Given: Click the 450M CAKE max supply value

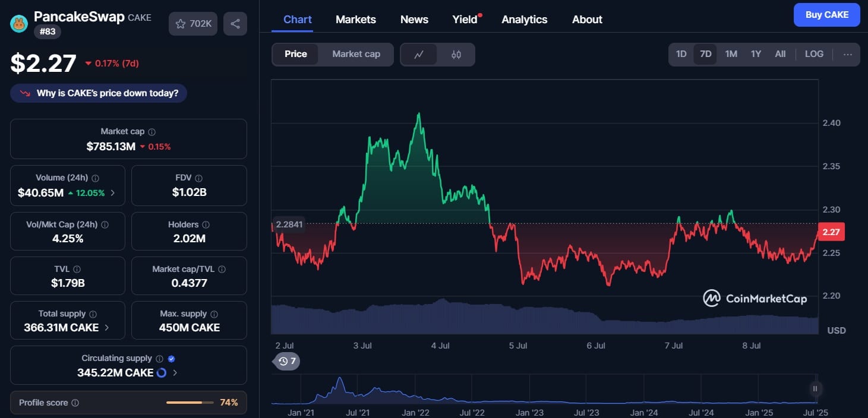Looking at the screenshot, I should pyautogui.click(x=189, y=327).
